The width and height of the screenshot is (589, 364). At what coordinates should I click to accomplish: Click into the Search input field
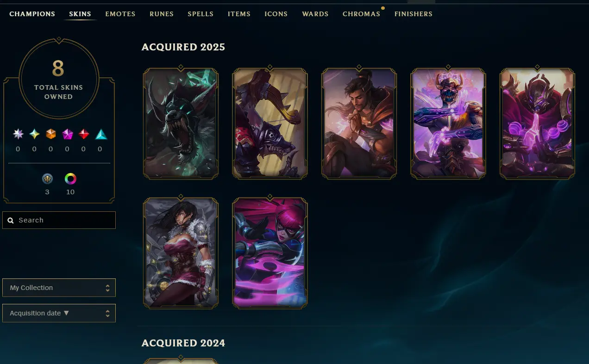tap(59, 220)
